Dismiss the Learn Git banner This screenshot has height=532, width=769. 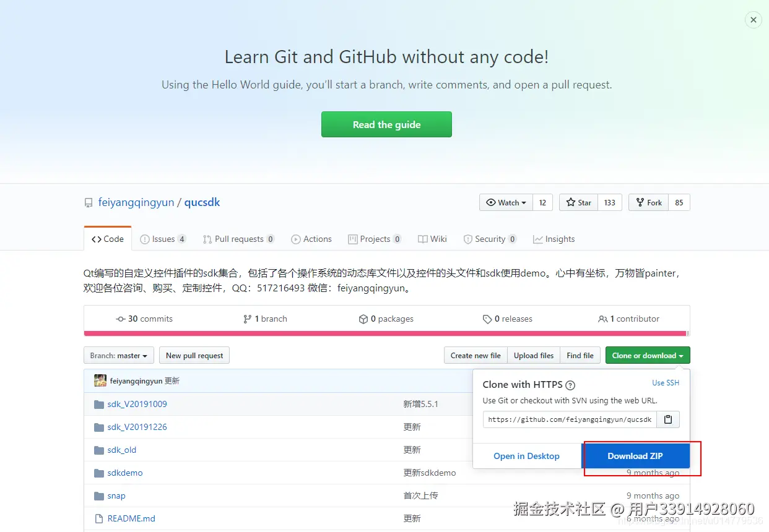(x=753, y=20)
